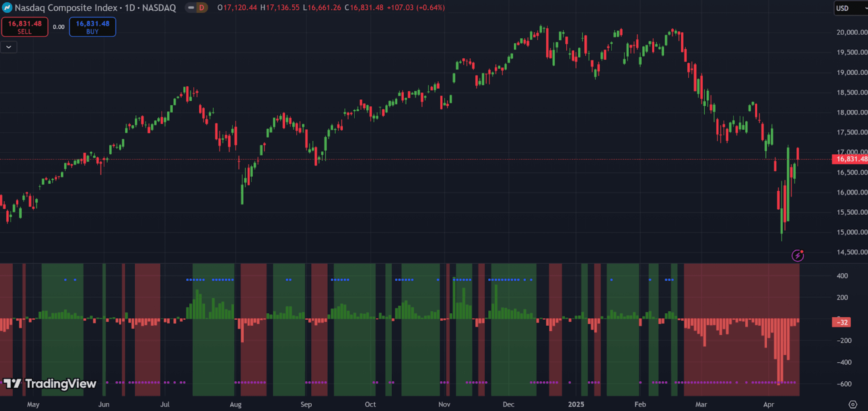868x411 pixels.
Task: Click the Aug label on time axis
Action: click(x=235, y=404)
